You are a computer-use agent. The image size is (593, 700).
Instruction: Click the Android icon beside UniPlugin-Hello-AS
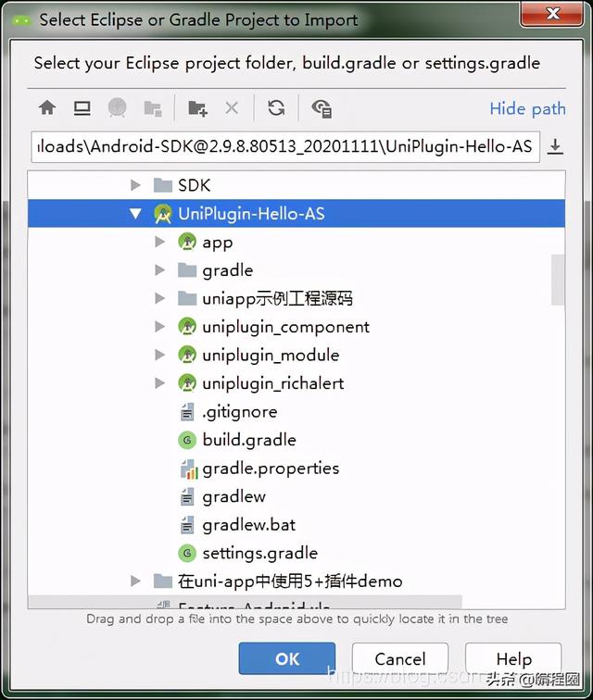click(163, 213)
